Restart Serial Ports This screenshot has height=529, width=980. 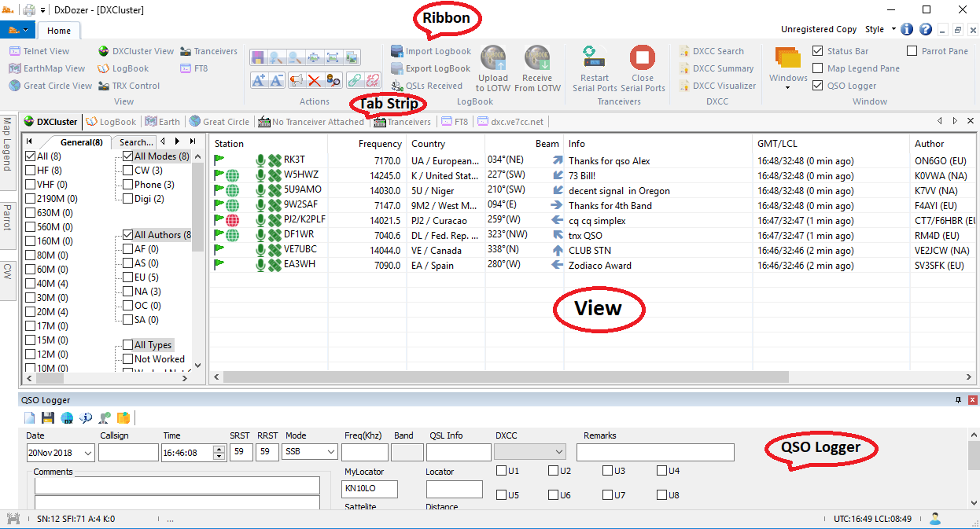[595, 68]
